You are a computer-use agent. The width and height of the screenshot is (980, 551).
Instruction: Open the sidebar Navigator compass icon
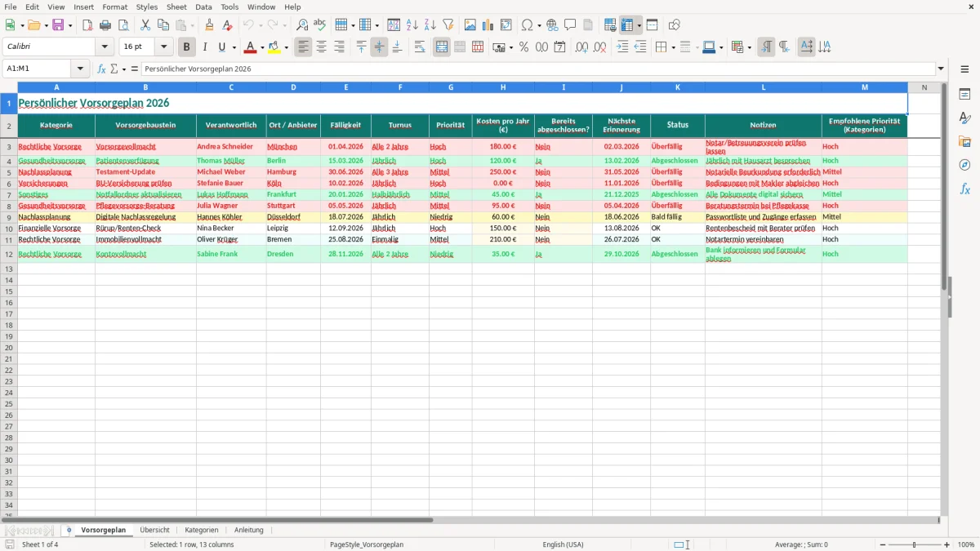(x=964, y=165)
